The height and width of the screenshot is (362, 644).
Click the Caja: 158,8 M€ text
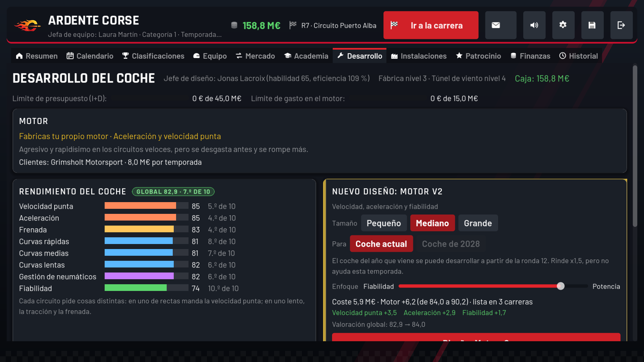[x=542, y=78]
